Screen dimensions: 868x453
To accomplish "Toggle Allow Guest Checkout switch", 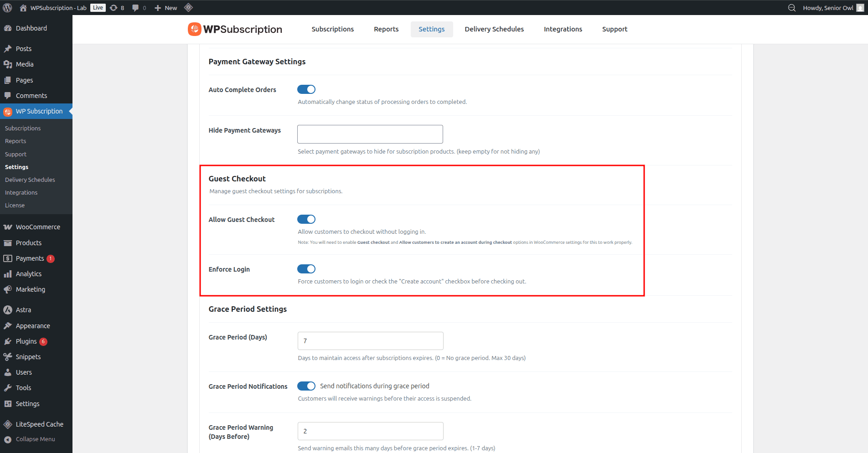I will pos(306,219).
